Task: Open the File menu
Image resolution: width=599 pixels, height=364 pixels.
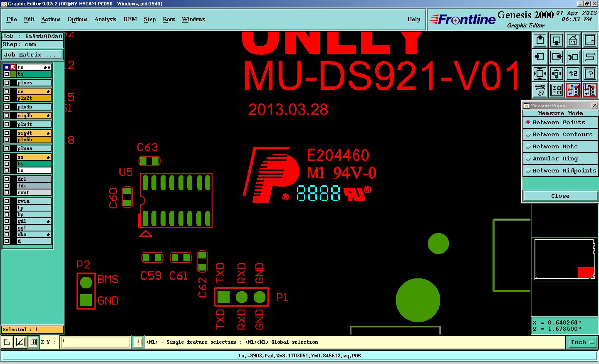Action: [12, 20]
